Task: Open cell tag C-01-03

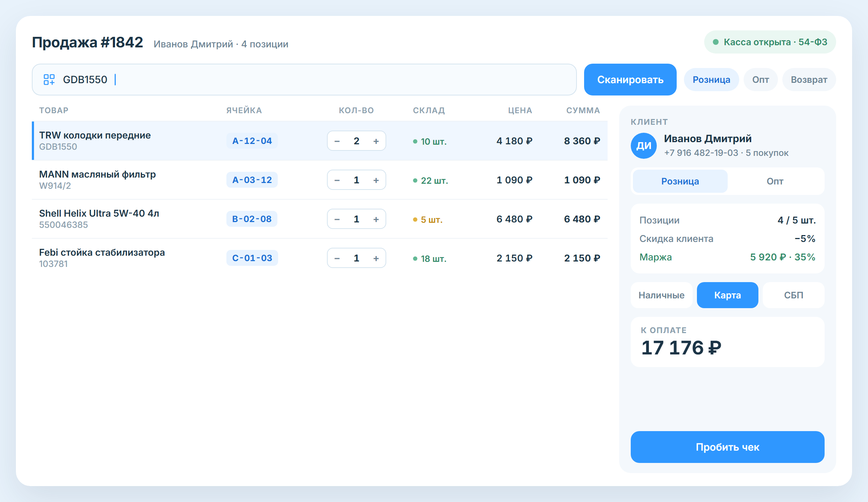Action: coord(252,258)
